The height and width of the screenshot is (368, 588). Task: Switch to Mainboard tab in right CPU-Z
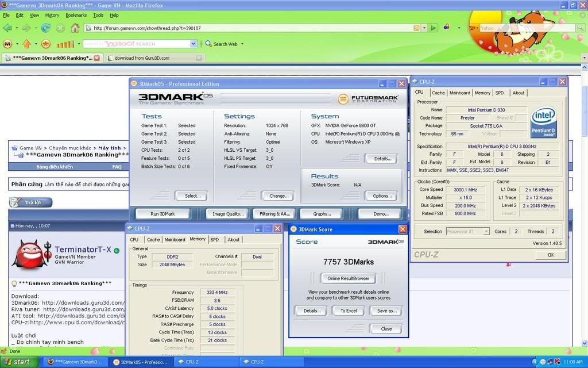point(460,93)
